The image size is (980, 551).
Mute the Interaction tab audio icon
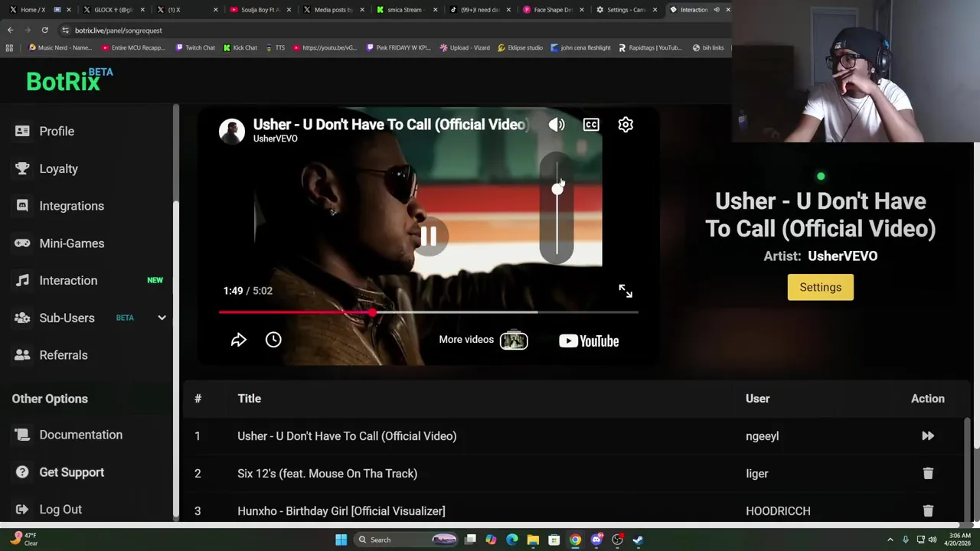(x=716, y=9)
